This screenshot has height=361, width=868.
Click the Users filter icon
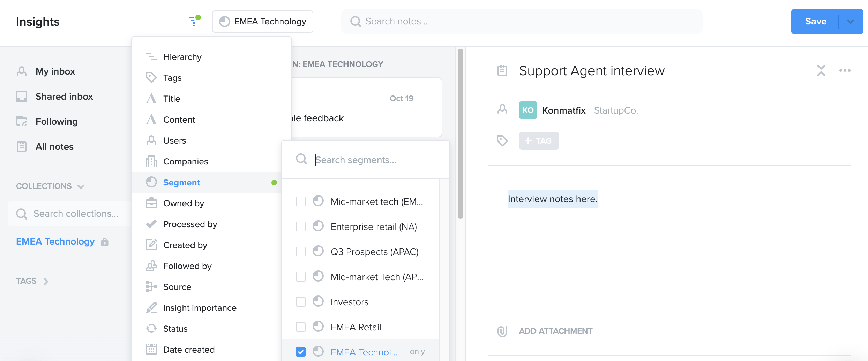tap(151, 140)
